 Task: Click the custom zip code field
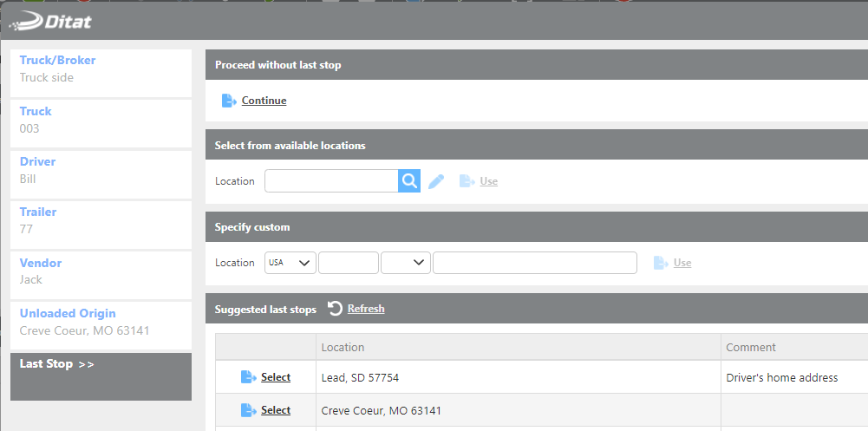point(348,263)
